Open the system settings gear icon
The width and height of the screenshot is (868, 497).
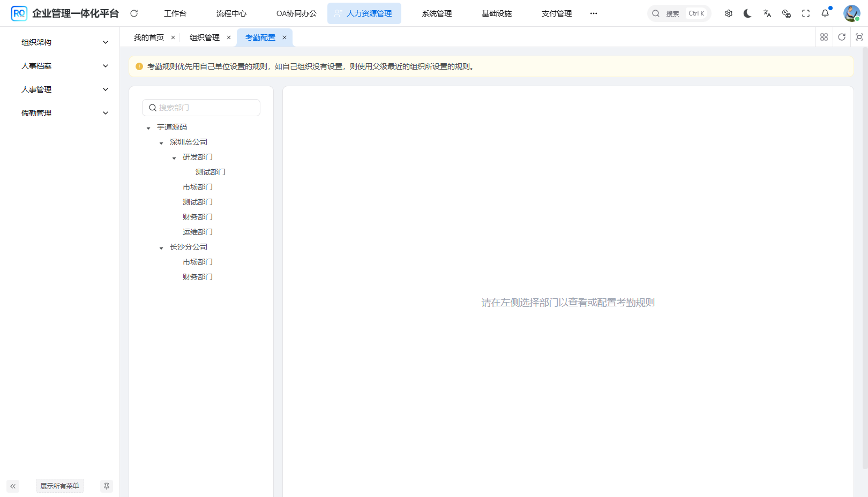click(x=728, y=13)
